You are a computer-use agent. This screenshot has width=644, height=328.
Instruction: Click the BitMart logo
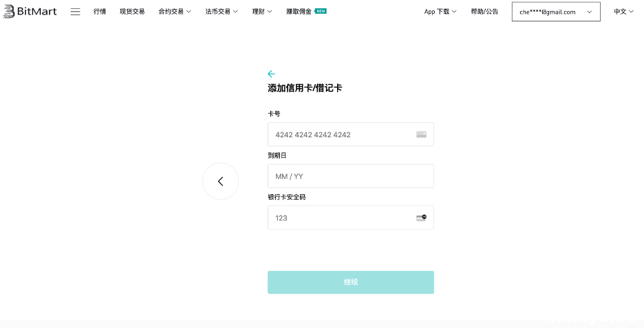30,12
